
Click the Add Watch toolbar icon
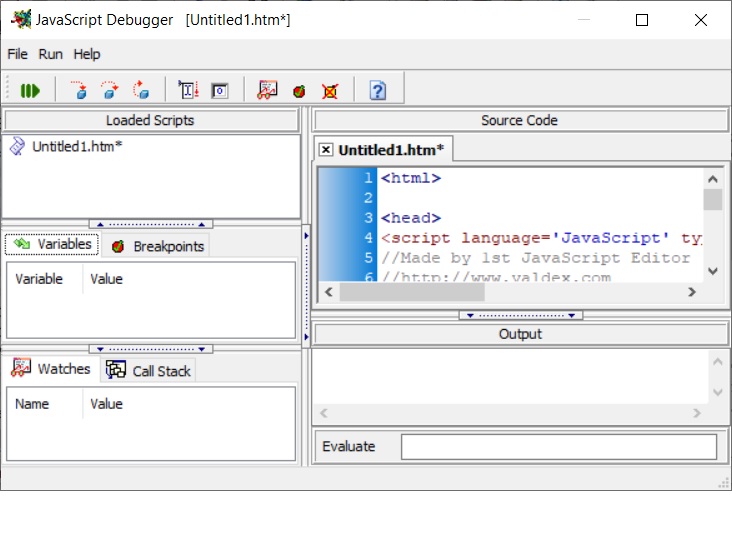coord(267,90)
